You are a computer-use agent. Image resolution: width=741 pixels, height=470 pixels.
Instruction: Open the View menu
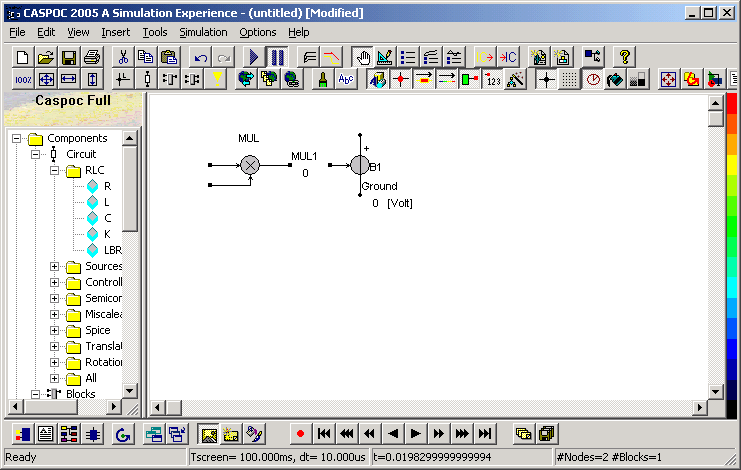(78, 32)
